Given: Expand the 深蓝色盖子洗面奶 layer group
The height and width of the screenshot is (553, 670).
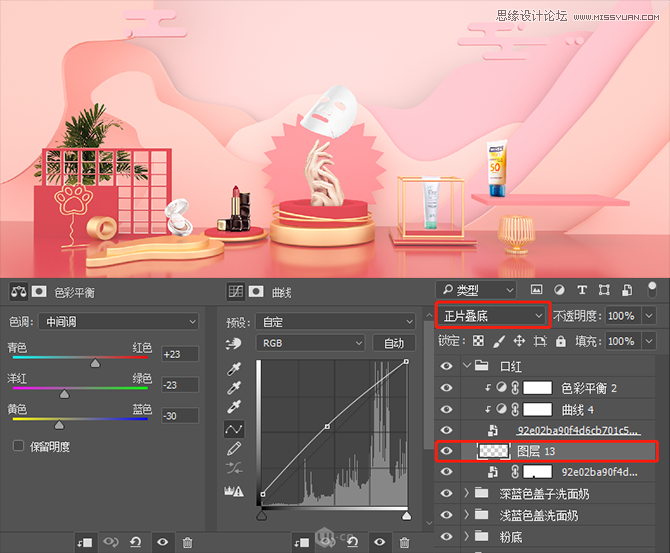Looking at the screenshot, I should [x=467, y=493].
